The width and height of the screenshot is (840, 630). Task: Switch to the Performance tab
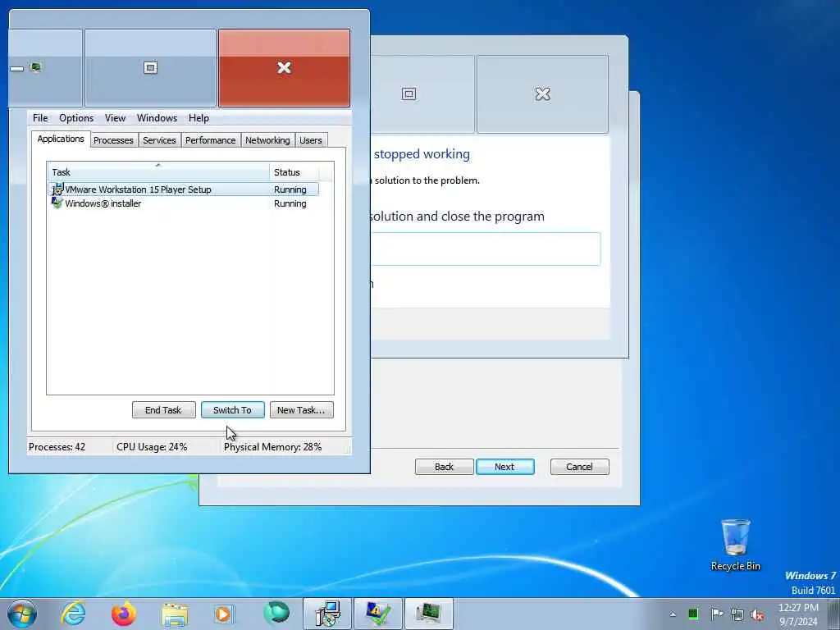point(210,139)
